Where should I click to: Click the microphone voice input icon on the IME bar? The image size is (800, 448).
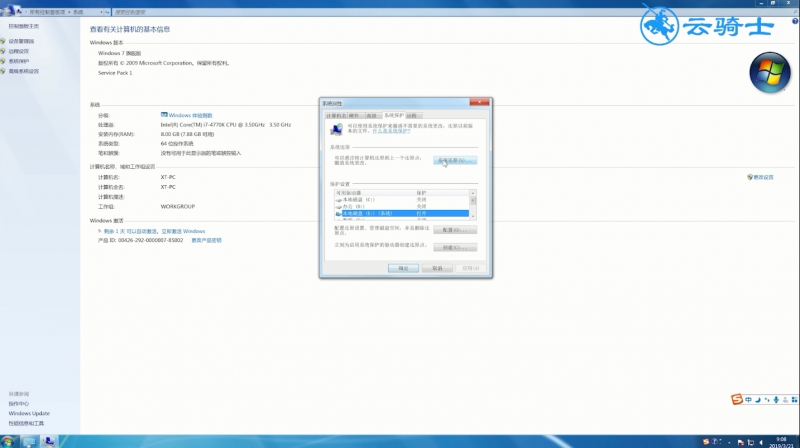click(x=776, y=400)
